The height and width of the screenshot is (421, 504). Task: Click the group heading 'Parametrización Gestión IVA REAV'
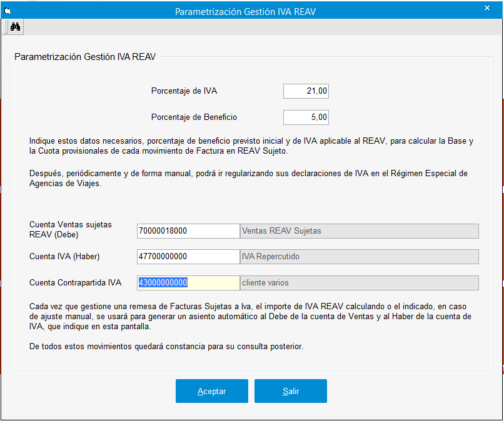(85, 57)
